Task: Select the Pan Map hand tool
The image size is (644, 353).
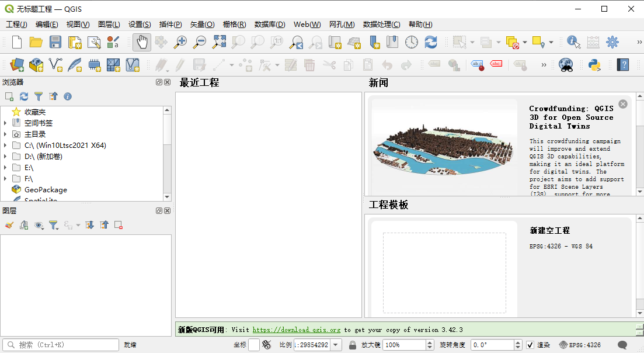Action: pyautogui.click(x=141, y=42)
